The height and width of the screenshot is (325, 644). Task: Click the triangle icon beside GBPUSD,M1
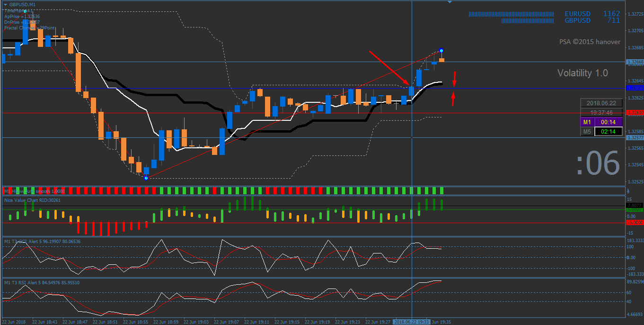[5, 4]
